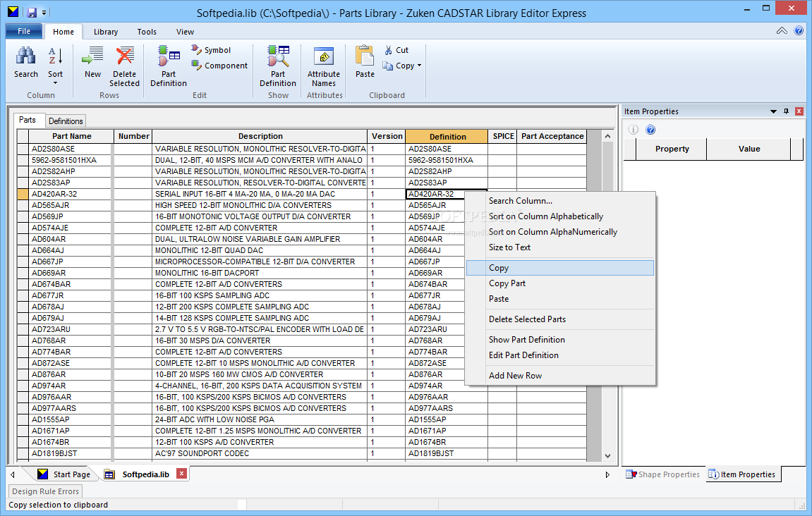Choose Edit Part Definition menu entry

tap(560, 355)
